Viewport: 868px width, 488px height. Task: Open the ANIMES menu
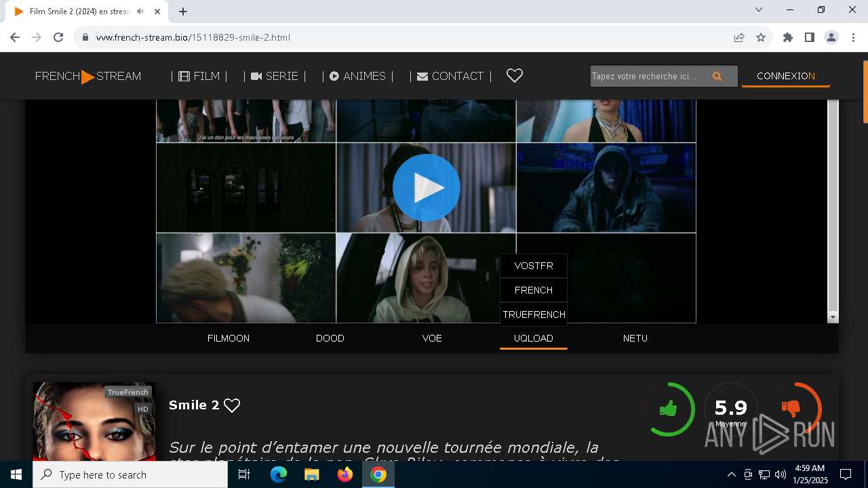[x=357, y=77]
